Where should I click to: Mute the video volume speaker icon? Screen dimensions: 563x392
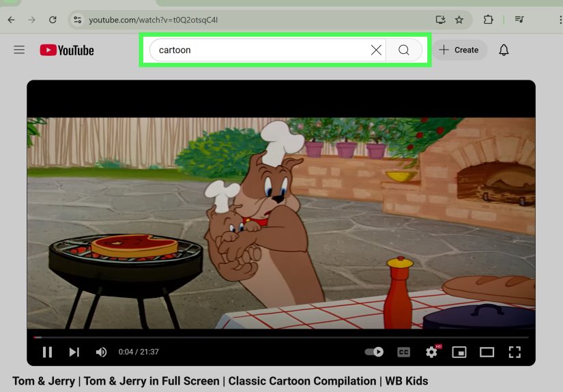click(101, 352)
